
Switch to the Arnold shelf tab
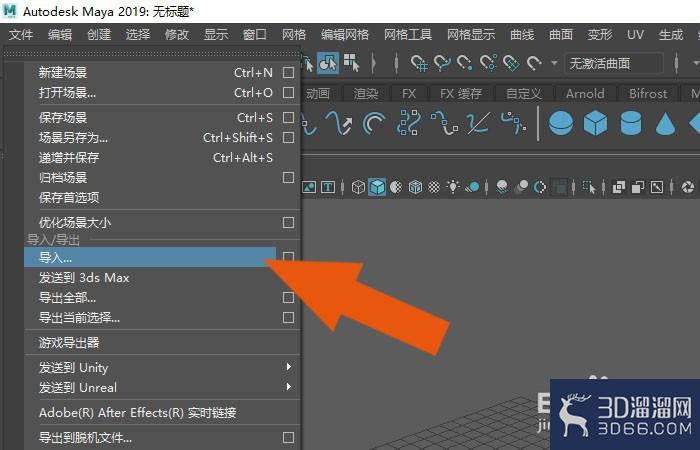pos(585,94)
